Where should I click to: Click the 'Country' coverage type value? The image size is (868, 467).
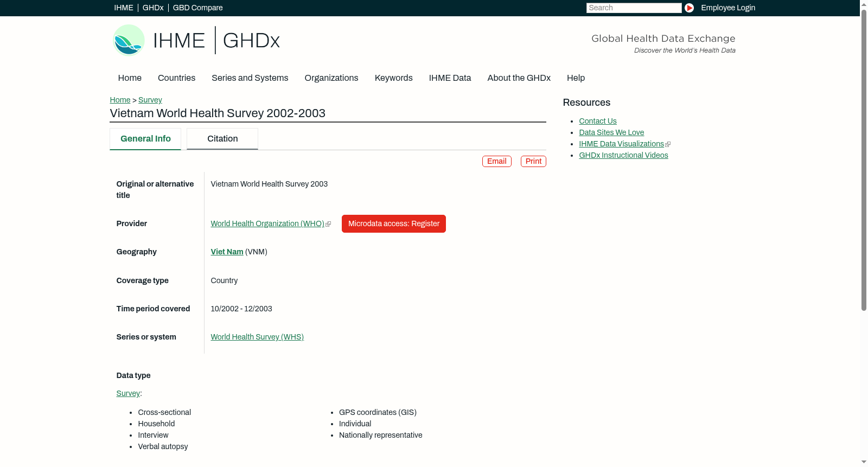(x=224, y=280)
